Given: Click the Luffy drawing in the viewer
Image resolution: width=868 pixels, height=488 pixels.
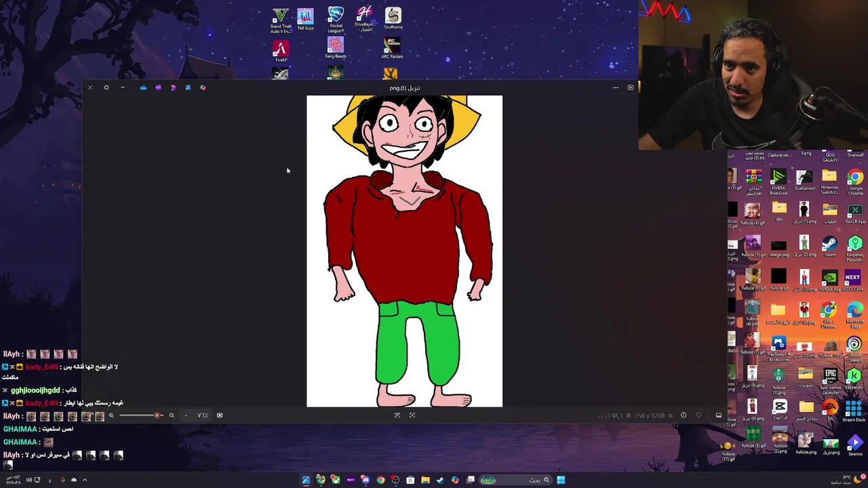Looking at the screenshot, I should tap(405, 251).
